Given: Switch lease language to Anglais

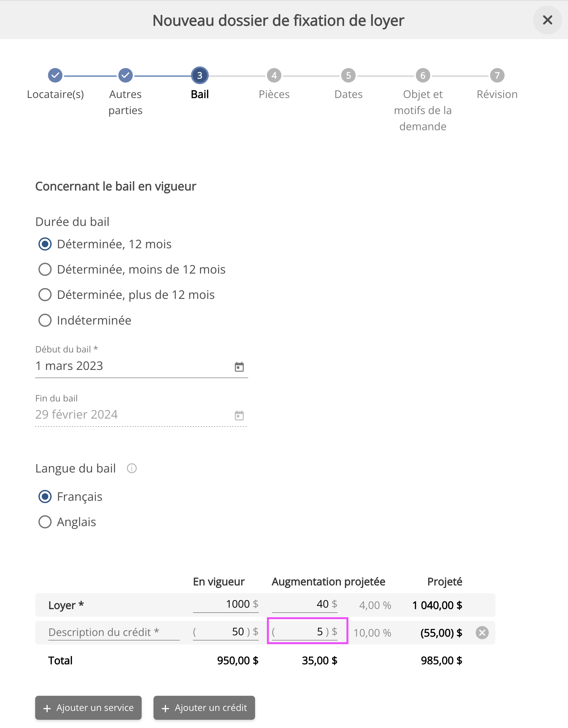Looking at the screenshot, I should coord(45,522).
